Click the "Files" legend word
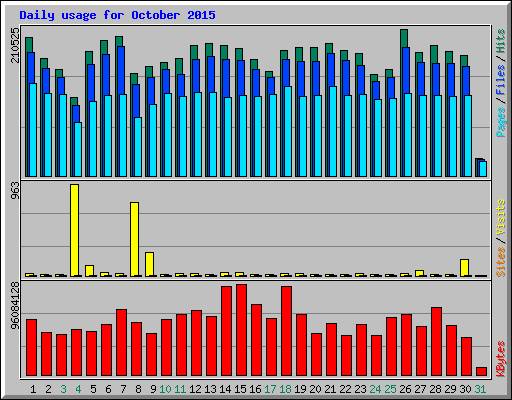512x400 pixels. (x=500, y=80)
